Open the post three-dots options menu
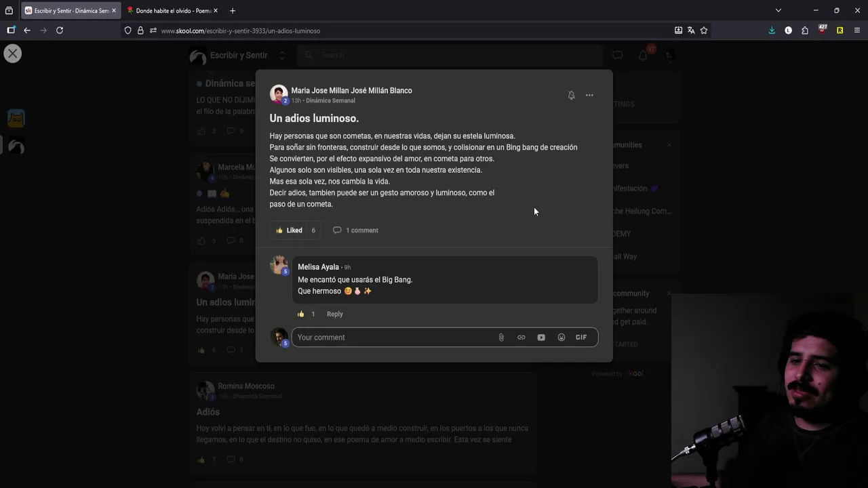 click(589, 96)
